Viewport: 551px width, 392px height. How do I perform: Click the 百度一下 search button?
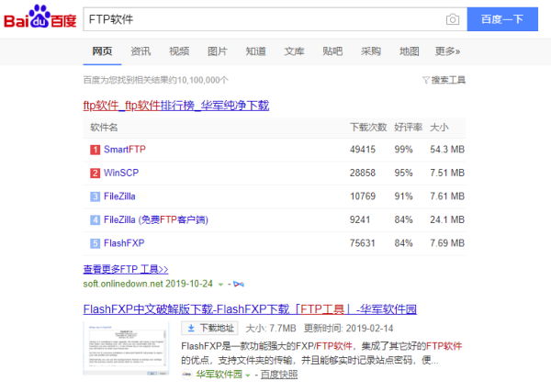coord(502,19)
